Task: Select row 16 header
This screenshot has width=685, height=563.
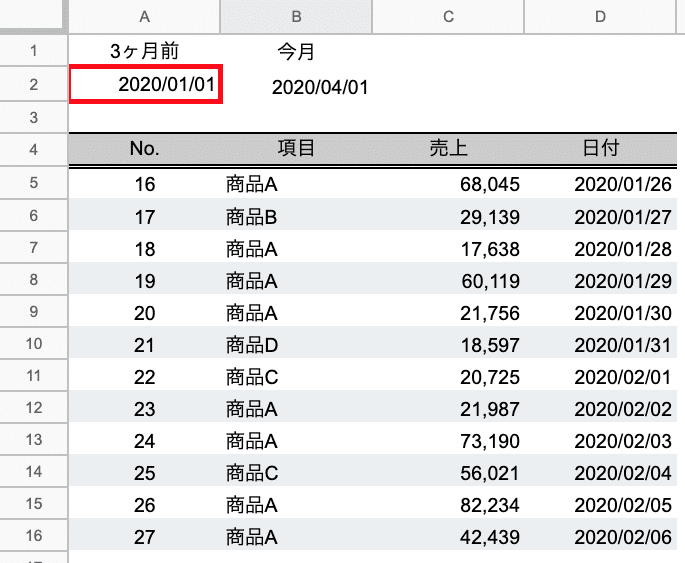Action: click(x=34, y=535)
